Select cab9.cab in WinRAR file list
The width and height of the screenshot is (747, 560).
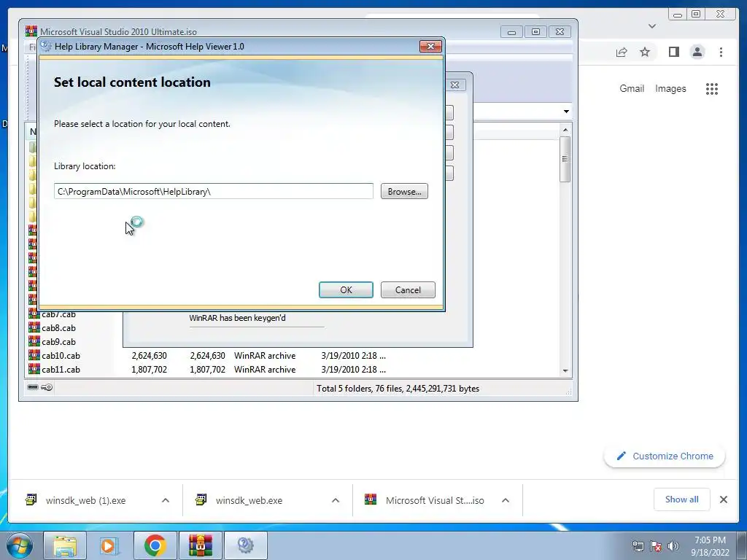click(58, 342)
